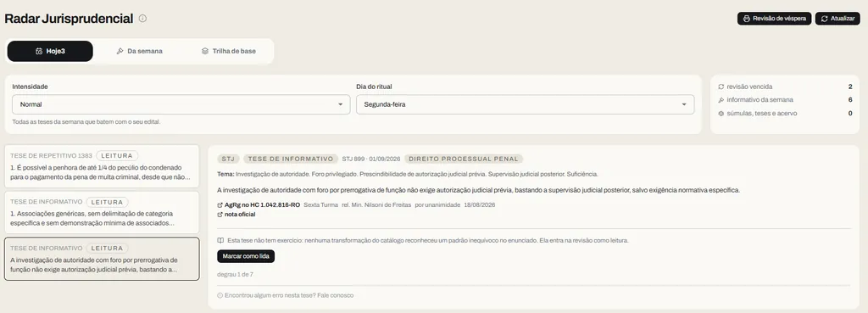Click the DIREITO PROCESSUAL PENAL tag

[464, 159]
